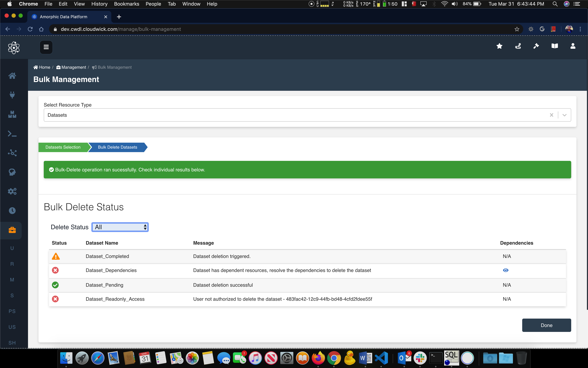Click the Dataset Name column header

pos(102,243)
